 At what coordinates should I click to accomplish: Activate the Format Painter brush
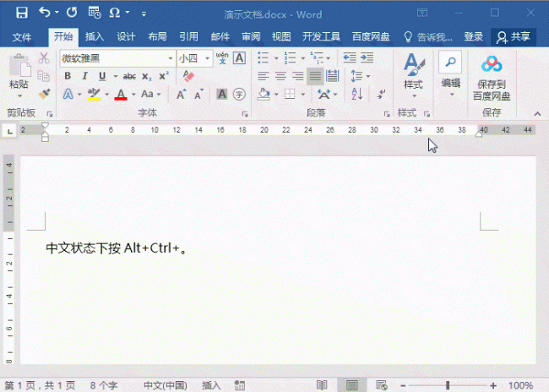(44, 94)
